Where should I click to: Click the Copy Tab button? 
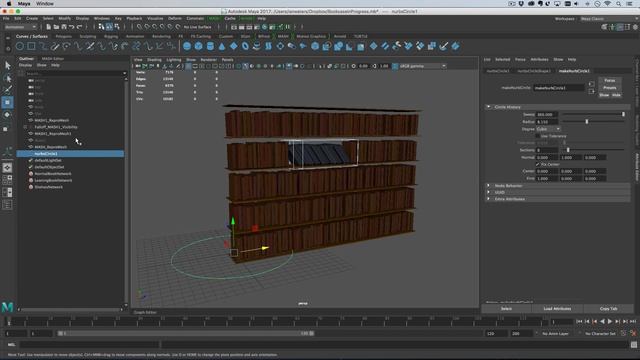pyautogui.click(x=609, y=309)
